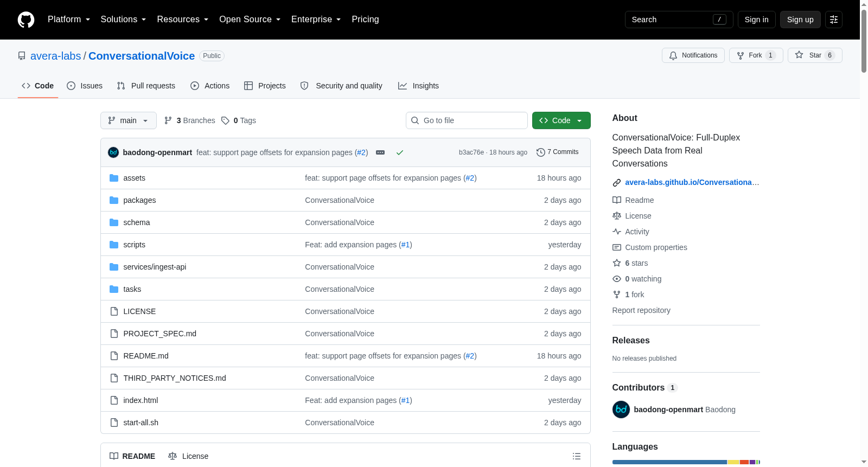Go to the GitHub homepage logo
This screenshot has height=467, width=868.
point(26,20)
